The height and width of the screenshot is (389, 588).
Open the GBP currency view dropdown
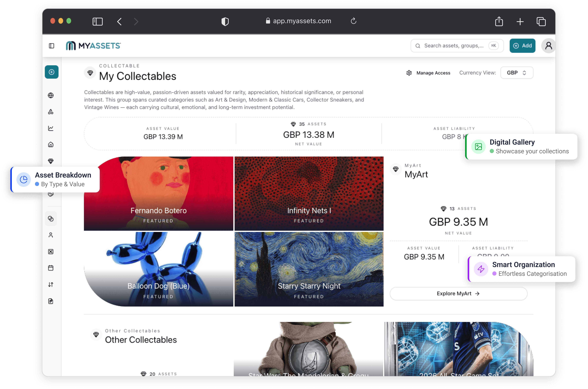pyautogui.click(x=517, y=73)
